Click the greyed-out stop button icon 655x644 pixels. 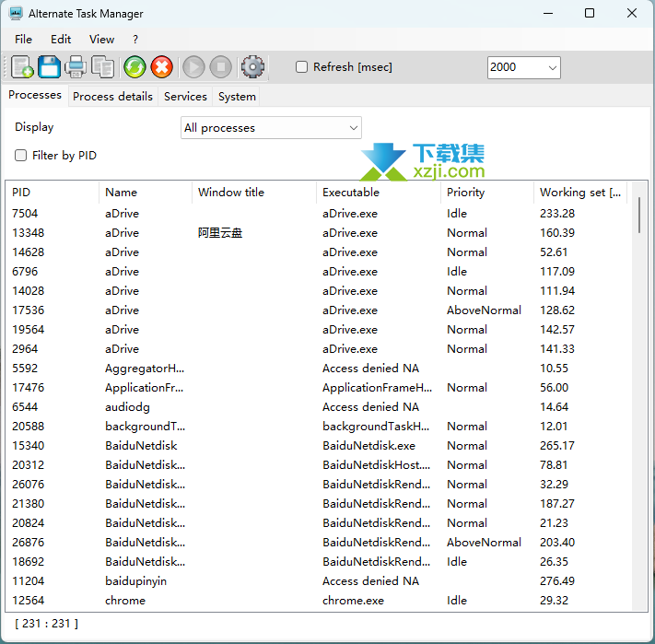[x=220, y=67]
